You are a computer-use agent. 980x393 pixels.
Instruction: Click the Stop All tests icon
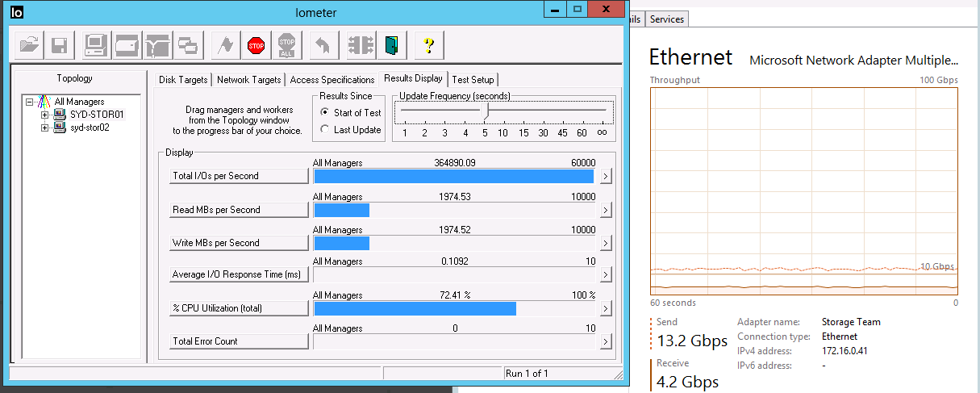pyautogui.click(x=286, y=45)
